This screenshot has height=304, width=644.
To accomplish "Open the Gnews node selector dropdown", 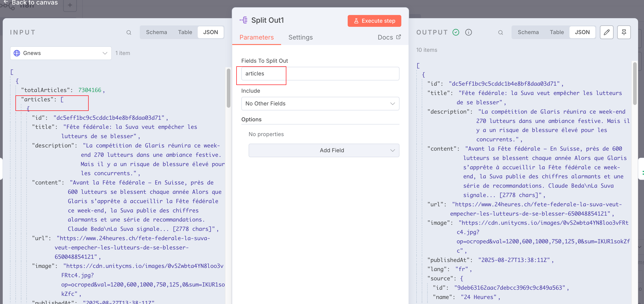I will (61, 53).
